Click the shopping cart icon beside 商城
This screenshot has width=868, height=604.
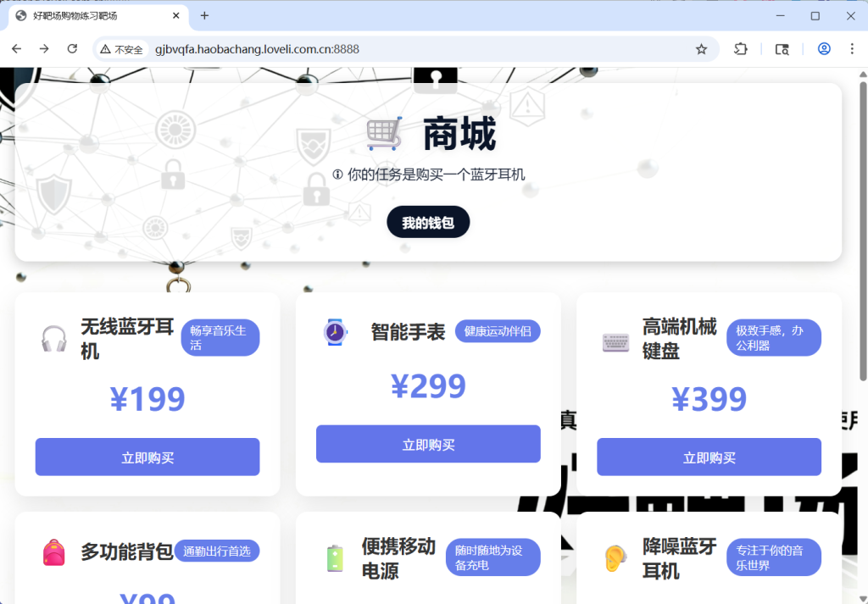[x=384, y=134]
